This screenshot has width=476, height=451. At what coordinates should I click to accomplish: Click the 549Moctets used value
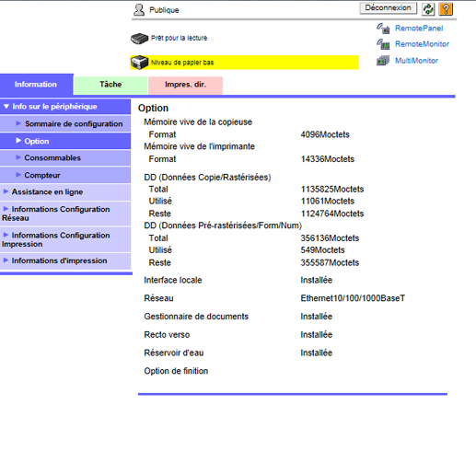pos(322,250)
